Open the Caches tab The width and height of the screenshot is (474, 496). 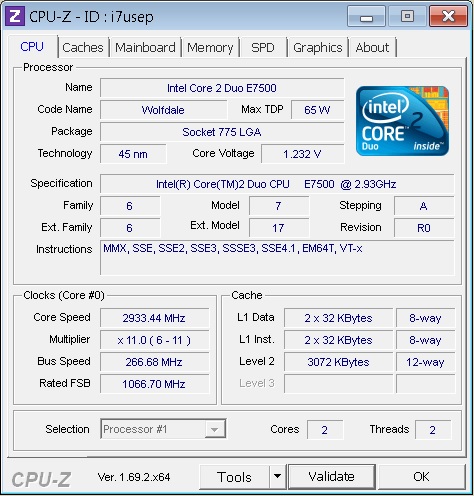coord(83,48)
